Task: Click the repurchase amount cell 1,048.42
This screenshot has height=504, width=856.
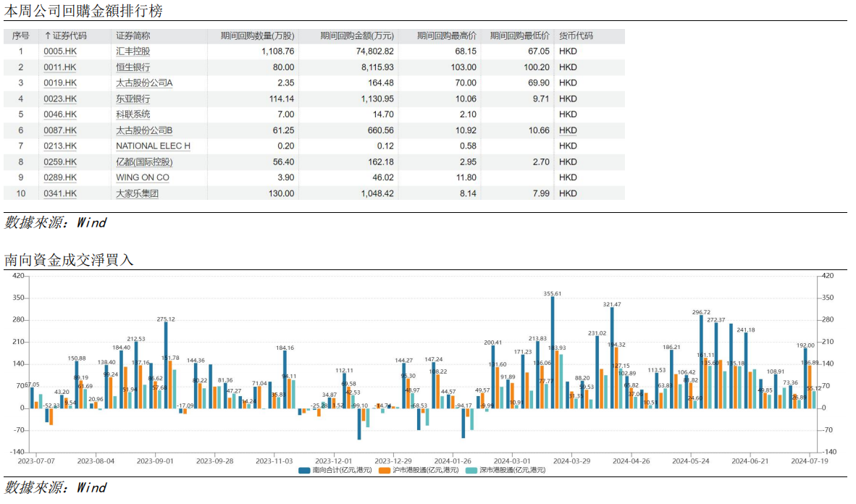Action: click(377, 193)
